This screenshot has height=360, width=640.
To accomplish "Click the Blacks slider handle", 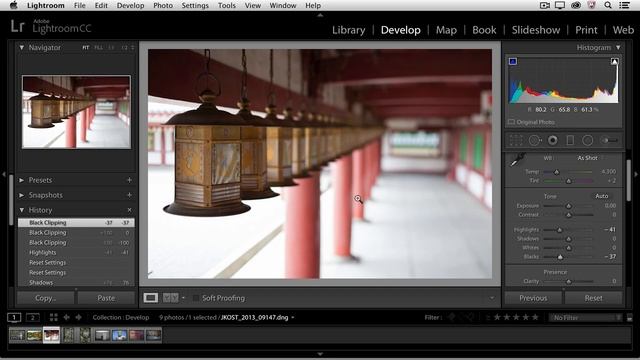I will click(x=560, y=257).
